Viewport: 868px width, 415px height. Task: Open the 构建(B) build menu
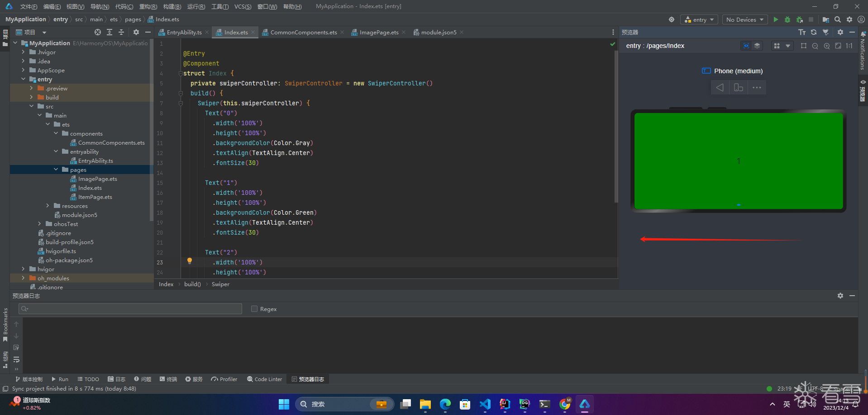click(172, 6)
